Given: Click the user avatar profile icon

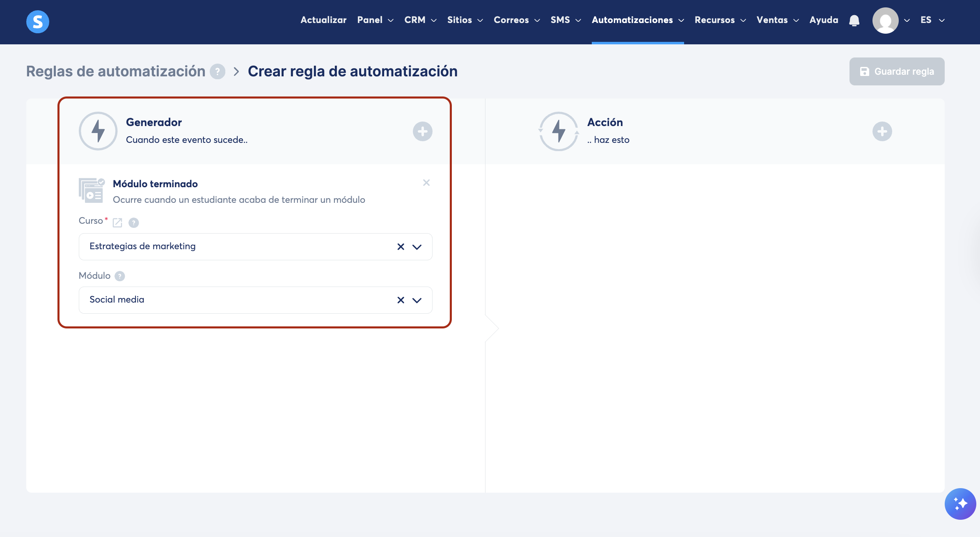Looking at the screenshot, I should point(885,21).
